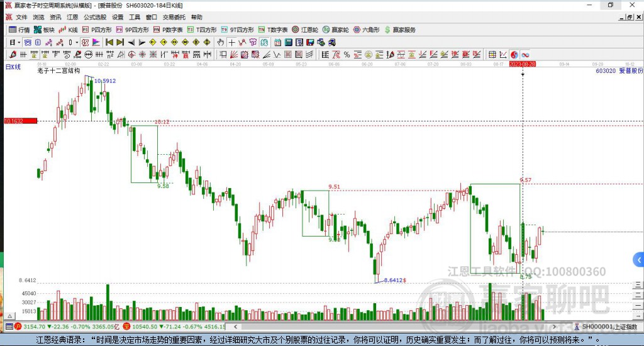Click the 行情 toolbar button

(x=19, y=30)
